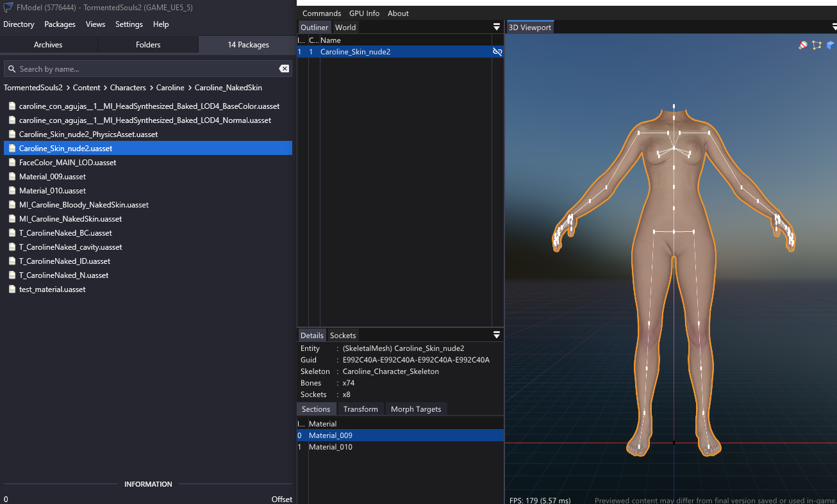
Task: Click the blue cube icon in viewport
Action: pos(831,45)
